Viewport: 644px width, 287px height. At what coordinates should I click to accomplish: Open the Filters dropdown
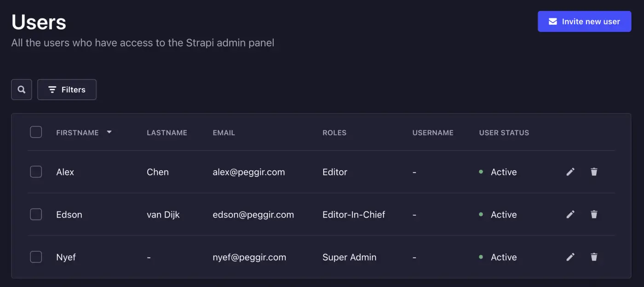tap(67, 90)
